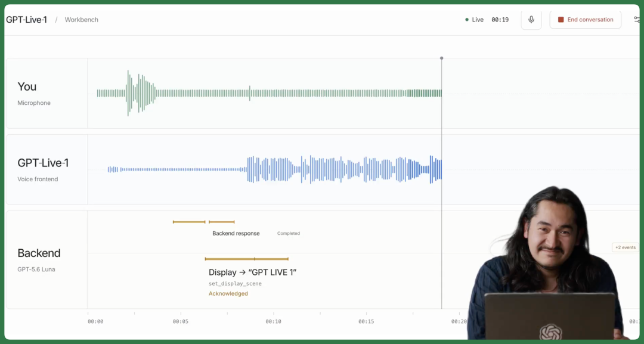
Task: Click the 00:19 elapsed timer
Action: 500,20
